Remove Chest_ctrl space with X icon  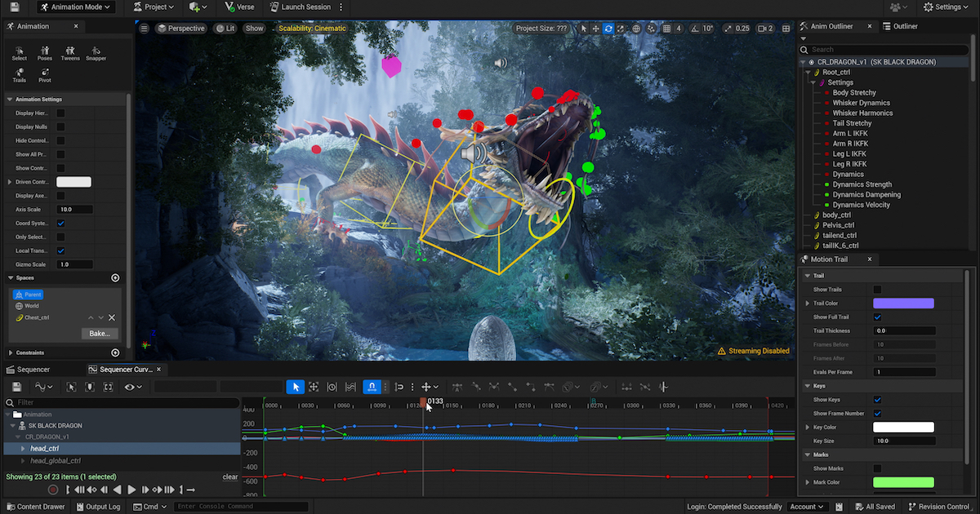112,317
